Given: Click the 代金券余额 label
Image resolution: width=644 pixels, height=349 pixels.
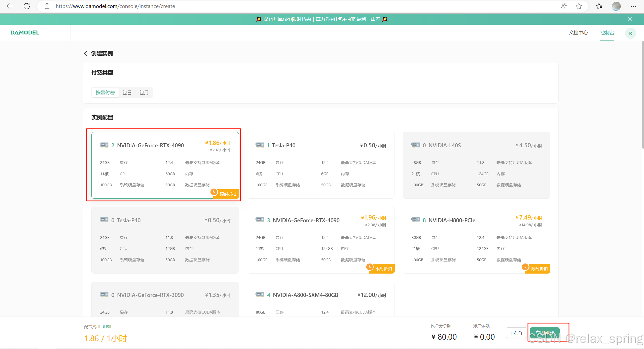Looking at the screenshot, I should (x=441, y=326).
